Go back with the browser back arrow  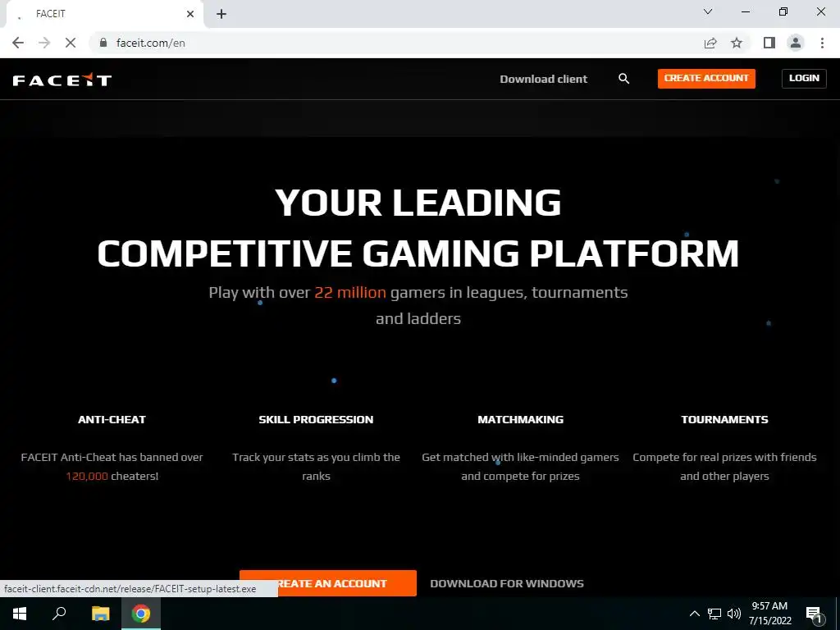coord(18,43)
